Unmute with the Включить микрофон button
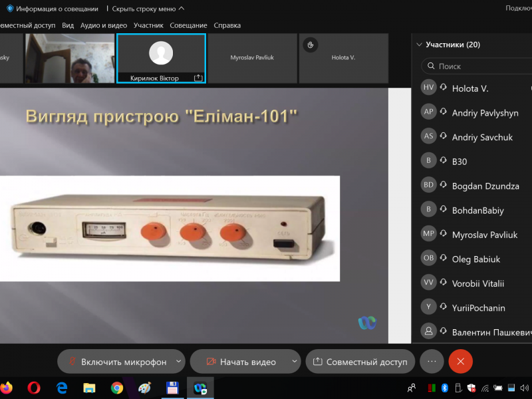Viewport: 532px width, 399px height. click(x=116, y=362)
